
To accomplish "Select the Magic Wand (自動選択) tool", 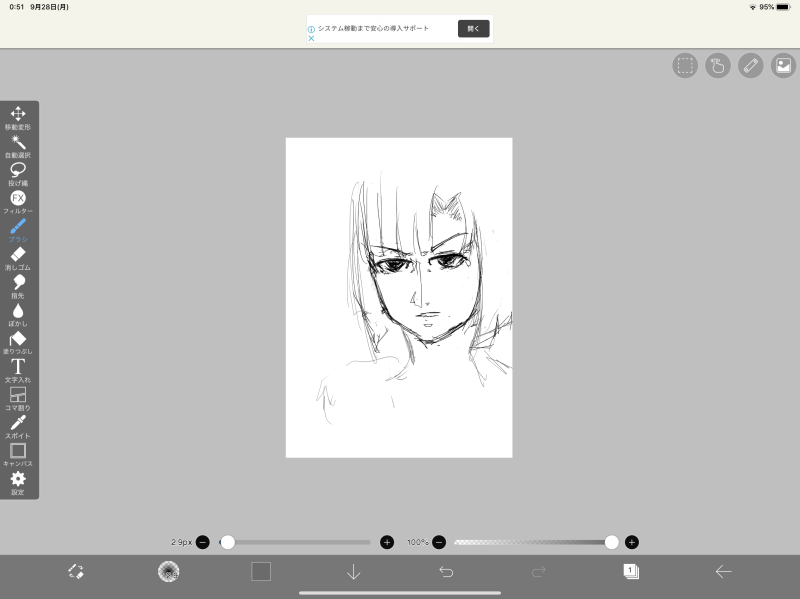I will [x=18, y=146].
